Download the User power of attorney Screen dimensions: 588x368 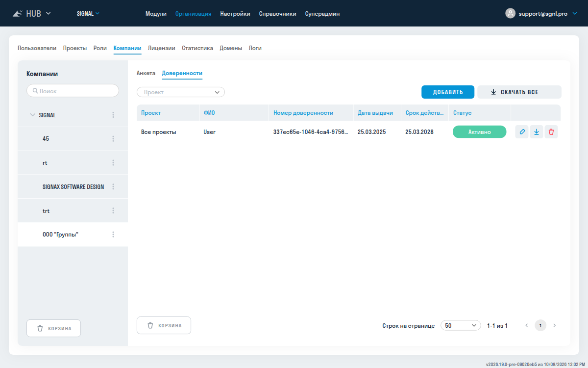tap(537, 132)
